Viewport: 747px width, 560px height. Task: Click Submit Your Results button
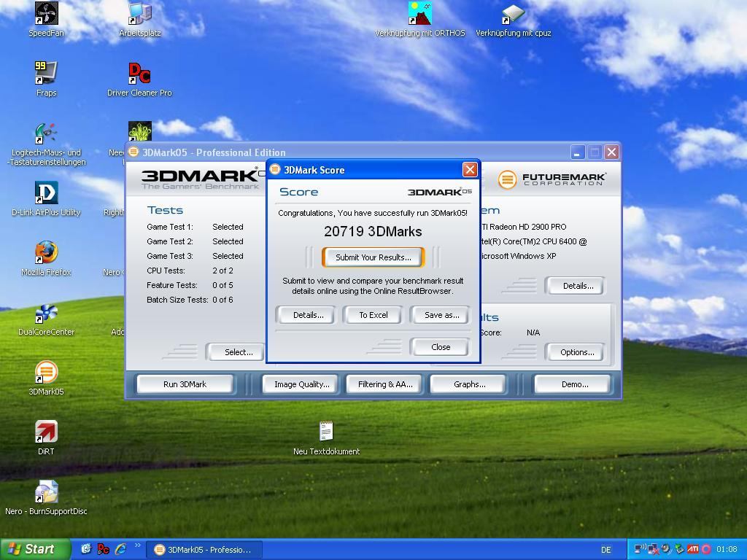[x=373, y=257]
